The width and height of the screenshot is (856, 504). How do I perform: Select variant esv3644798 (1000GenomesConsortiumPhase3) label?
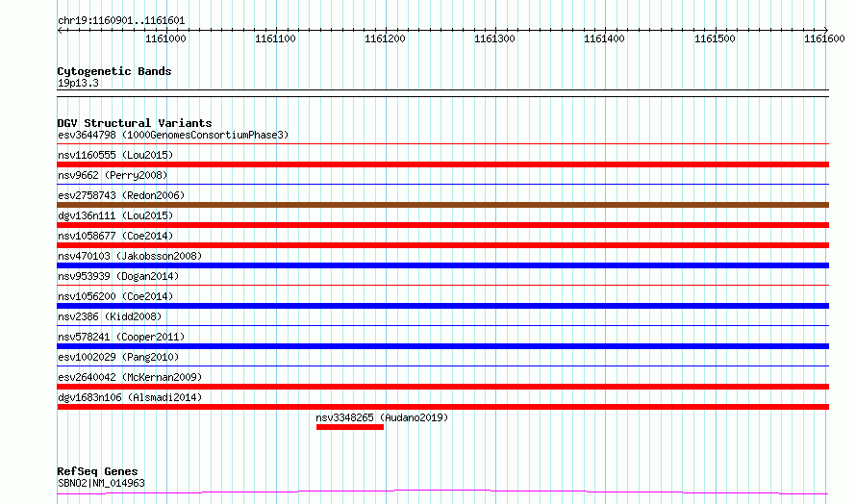tap(173, 135)
